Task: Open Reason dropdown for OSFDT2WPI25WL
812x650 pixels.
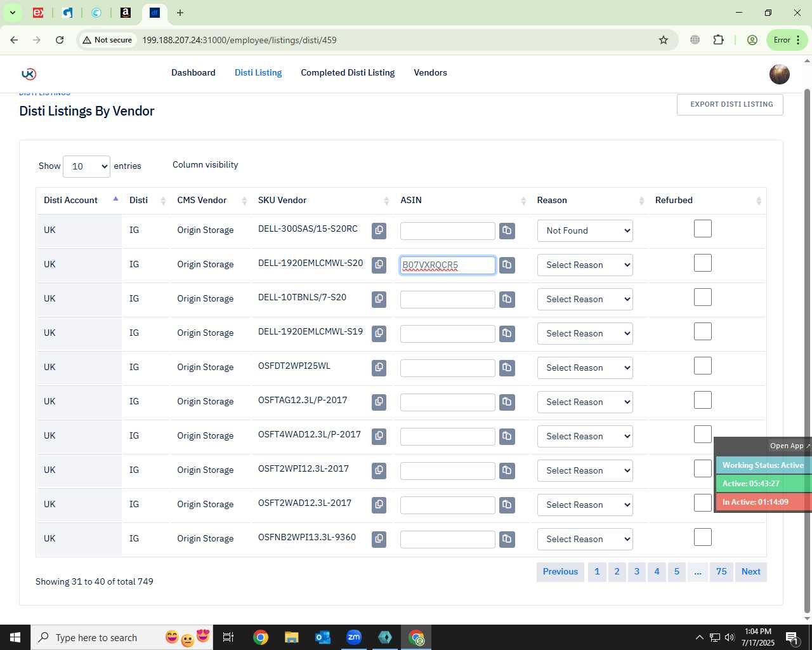Action: [585, 368]
